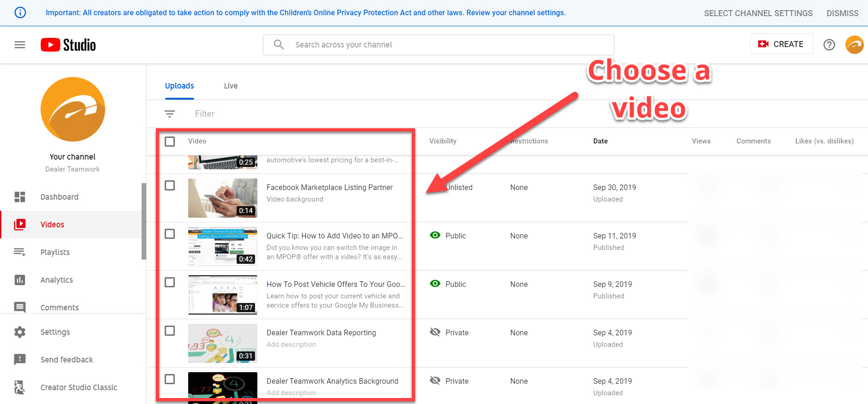Click private icon for Dealer Teamwork Analytics Background
The width and height of the screenshot is (868, 404).
pyautogui.click(x=435, y=380)
